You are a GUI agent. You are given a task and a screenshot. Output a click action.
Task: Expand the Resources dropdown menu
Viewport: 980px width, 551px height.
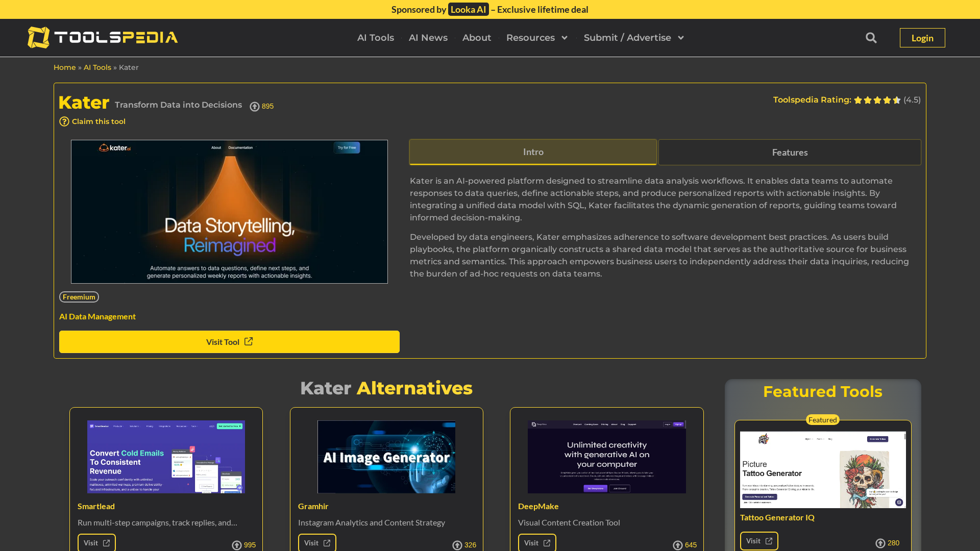pos(537,38)
